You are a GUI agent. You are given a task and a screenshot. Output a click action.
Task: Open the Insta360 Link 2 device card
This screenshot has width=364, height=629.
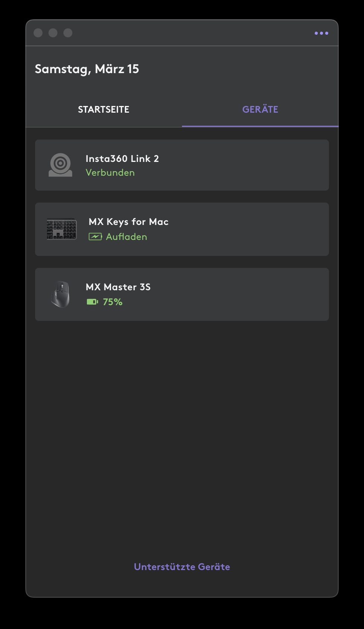(182, 165)
